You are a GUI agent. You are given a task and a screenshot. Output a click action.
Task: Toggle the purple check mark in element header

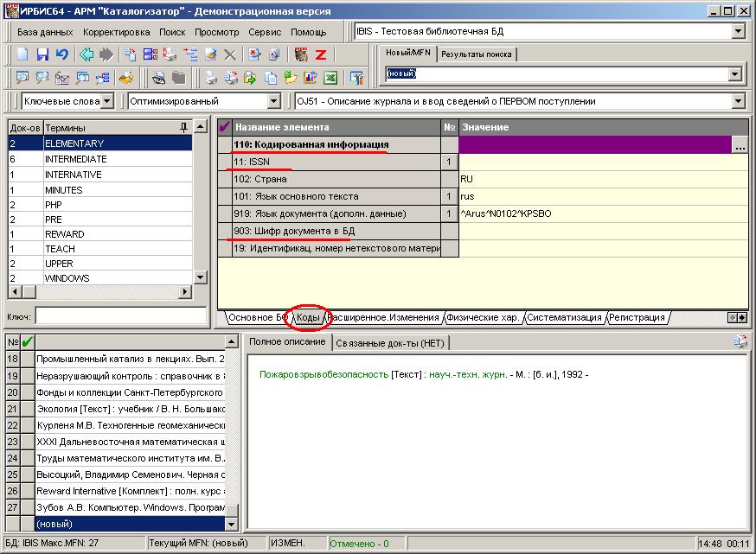224,127
